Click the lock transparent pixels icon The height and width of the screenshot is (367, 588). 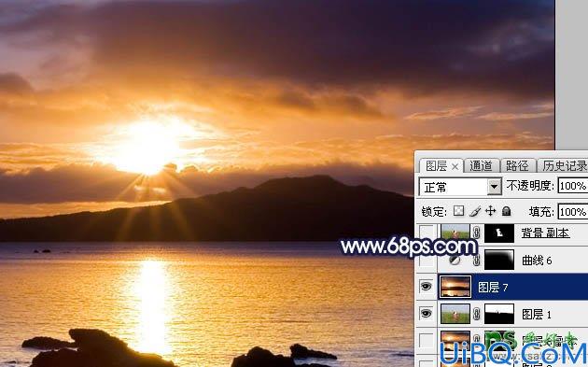point(458,211)
